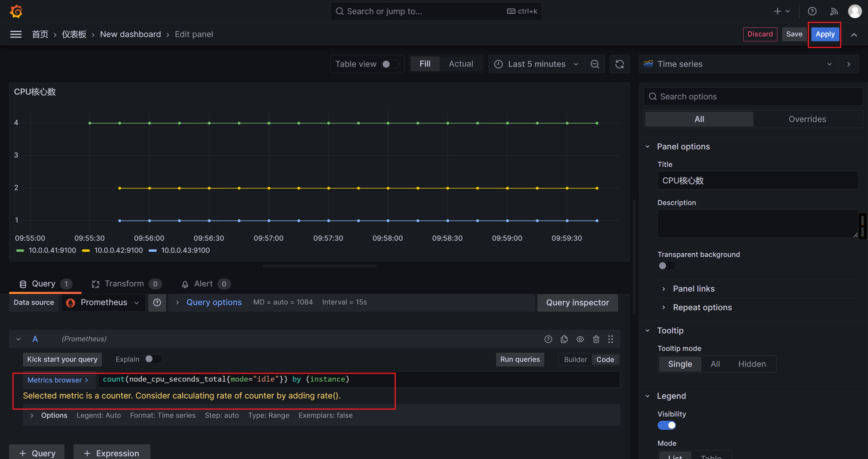Disable the Legend Visibility switch
Screen dimensions: 868x459
click(666, 425)
